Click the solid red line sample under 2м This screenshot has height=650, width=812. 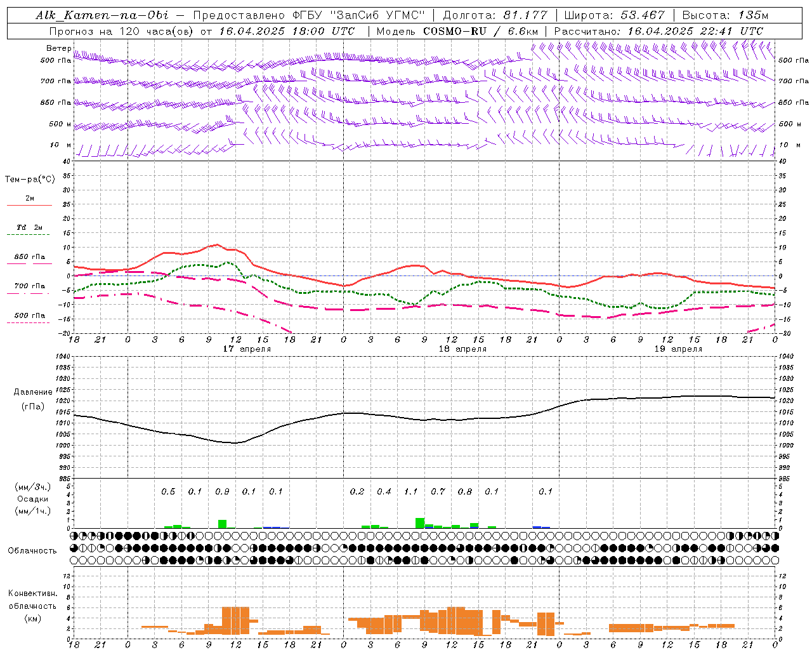coord(29,206)
